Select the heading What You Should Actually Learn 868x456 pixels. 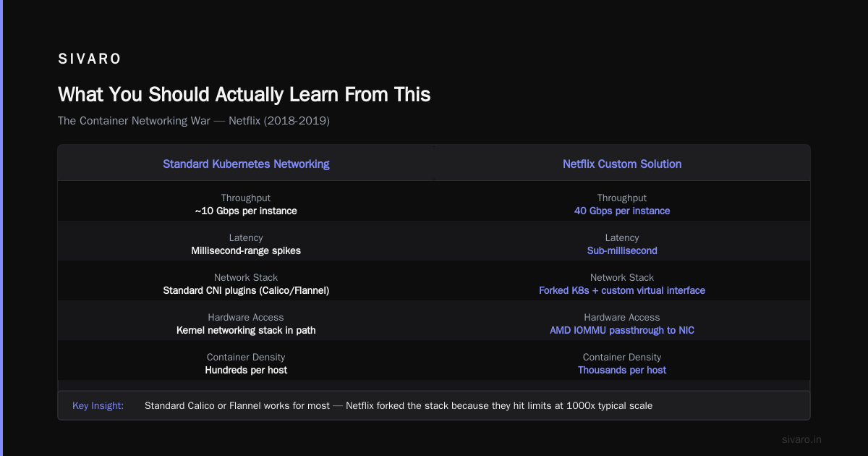tap(244, 94)
